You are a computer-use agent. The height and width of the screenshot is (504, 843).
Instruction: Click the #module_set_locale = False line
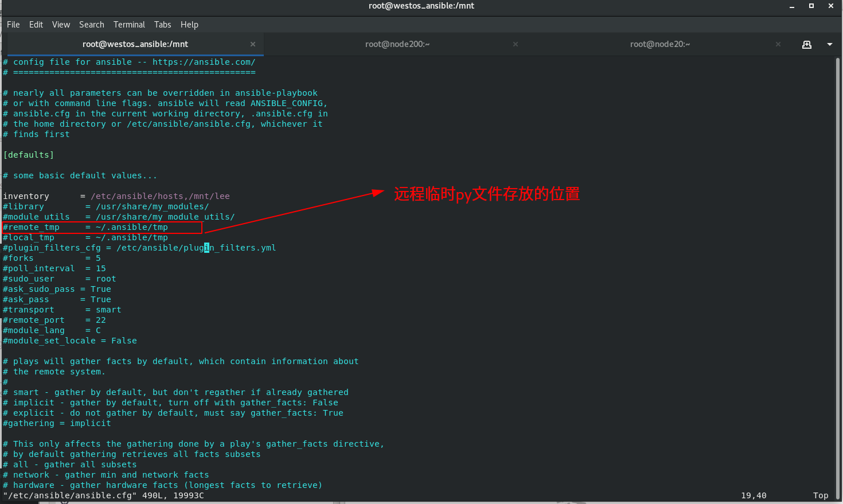pos(70,341)
